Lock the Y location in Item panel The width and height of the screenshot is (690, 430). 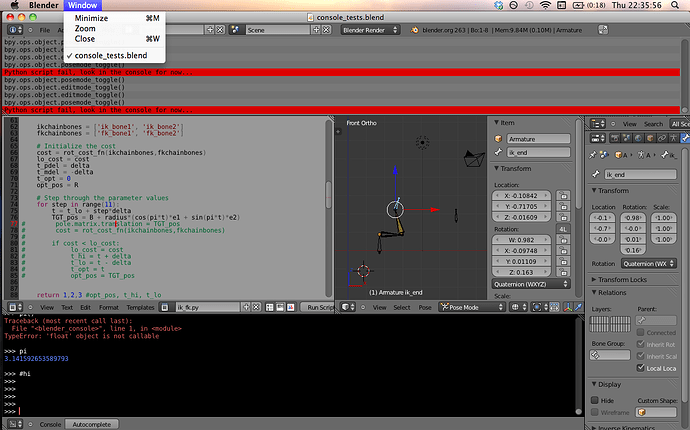(563, 206)
